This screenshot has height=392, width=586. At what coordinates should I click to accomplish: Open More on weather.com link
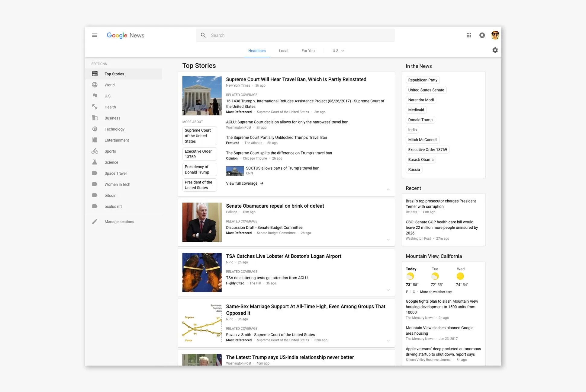coord(436,292)
